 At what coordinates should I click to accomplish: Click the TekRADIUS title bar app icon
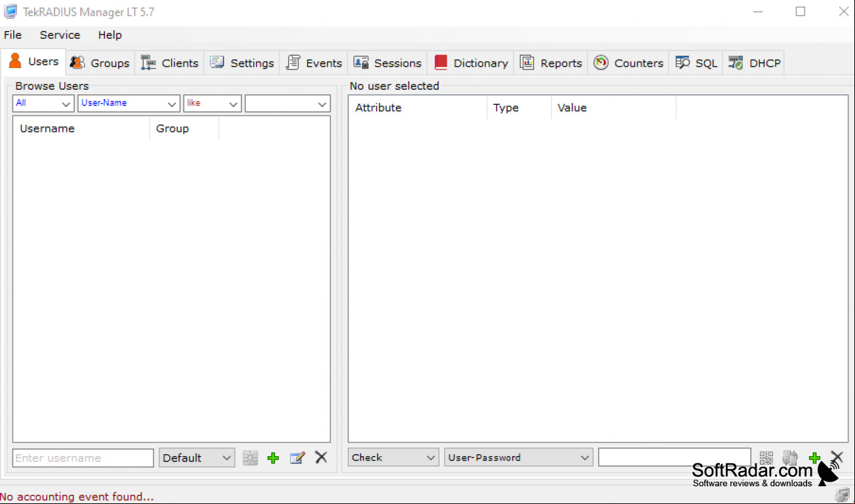pyautogui.click(x=10, y=12)
